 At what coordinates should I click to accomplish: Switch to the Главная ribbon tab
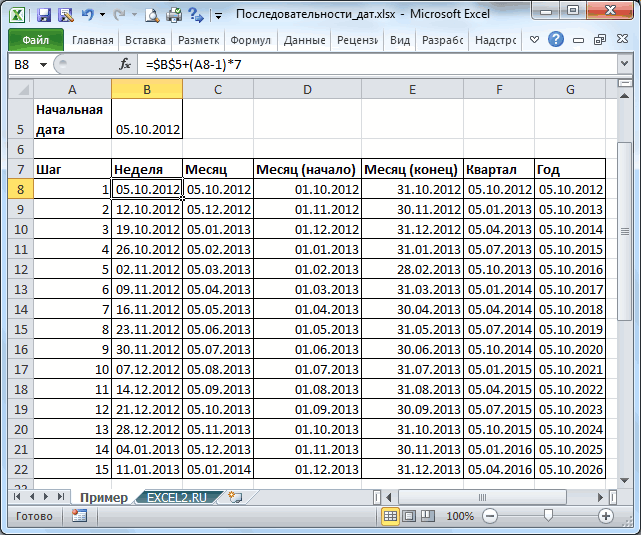[93, 40]
